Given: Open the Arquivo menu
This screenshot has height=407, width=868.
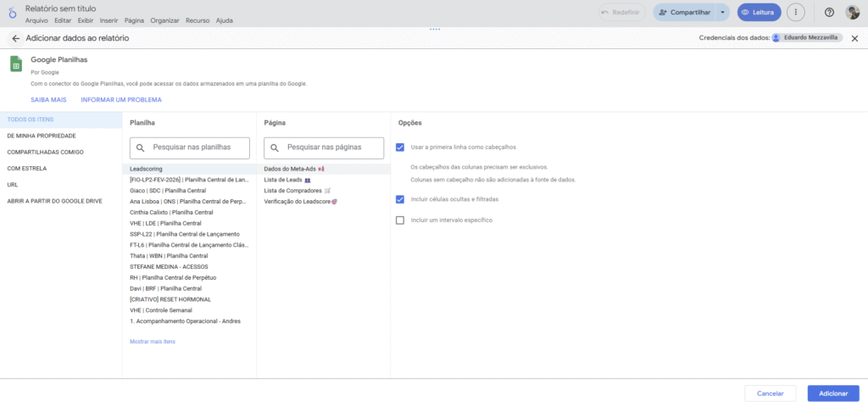Looking at the screenshot, I should click(36, 20).
